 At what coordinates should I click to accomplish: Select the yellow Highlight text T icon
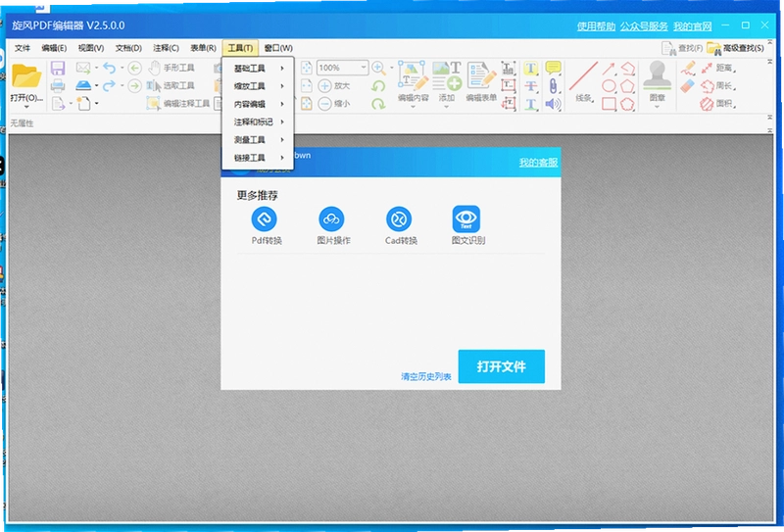pos(531,68)
